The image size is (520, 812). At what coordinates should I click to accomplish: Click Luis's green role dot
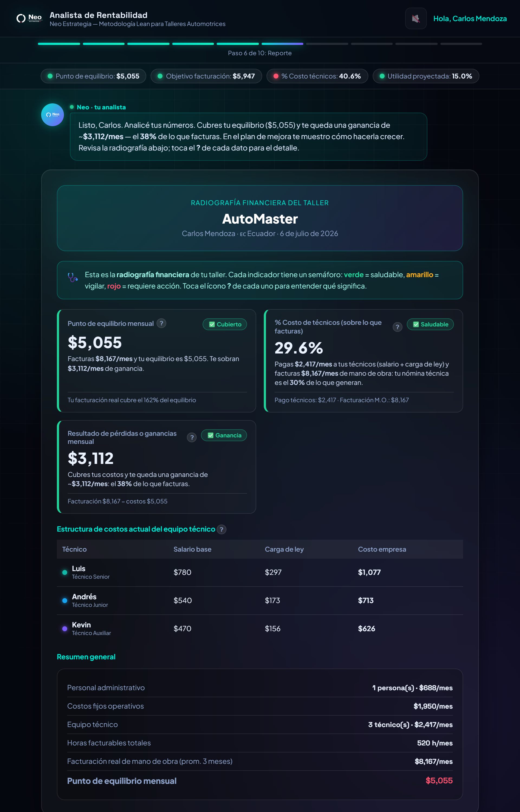tap(64, 572)
